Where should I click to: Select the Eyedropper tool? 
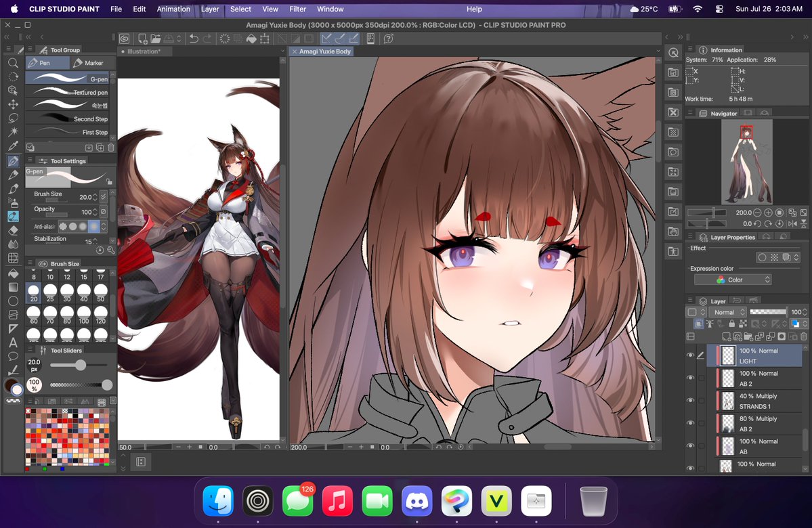(13, 146)
